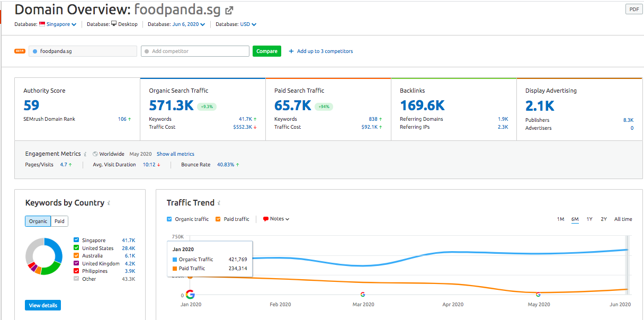Click the orange beta badge icon
This screenshot has width=644, height=320.
point(20,51)
